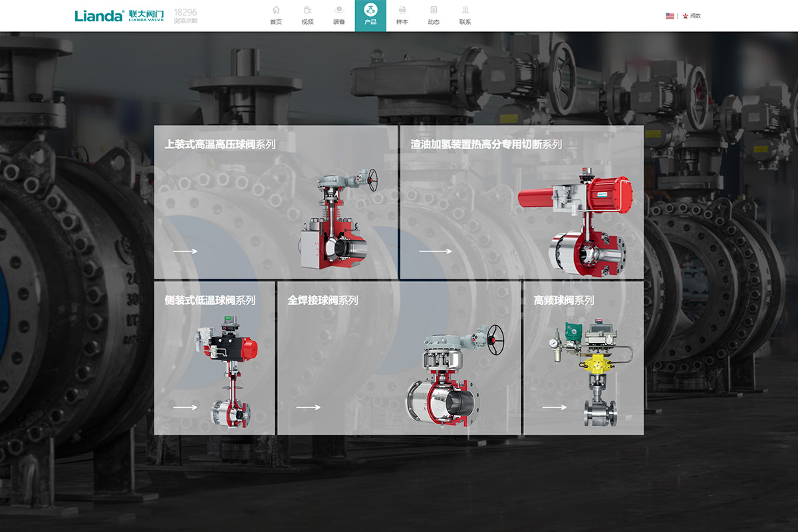Click arrow in 高频球阀系列 card
This screenshot has width=798, height=532.
pyautogui.click(x=555, y=408)
